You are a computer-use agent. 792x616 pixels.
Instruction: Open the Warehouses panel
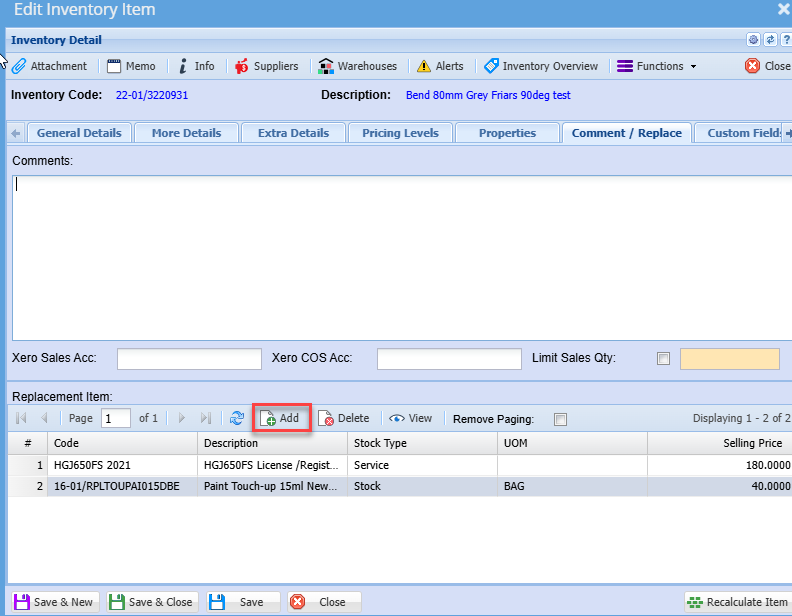click(x=357, y=66)
